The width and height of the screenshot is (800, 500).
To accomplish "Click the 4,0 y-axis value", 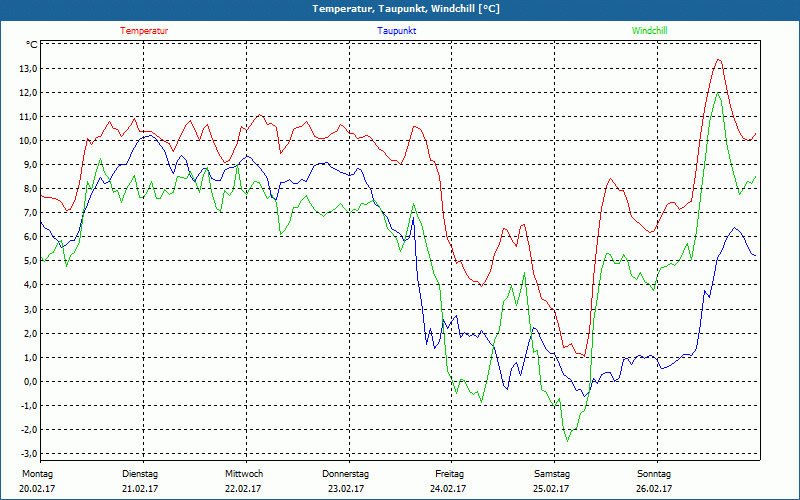I will pos(30,285).
